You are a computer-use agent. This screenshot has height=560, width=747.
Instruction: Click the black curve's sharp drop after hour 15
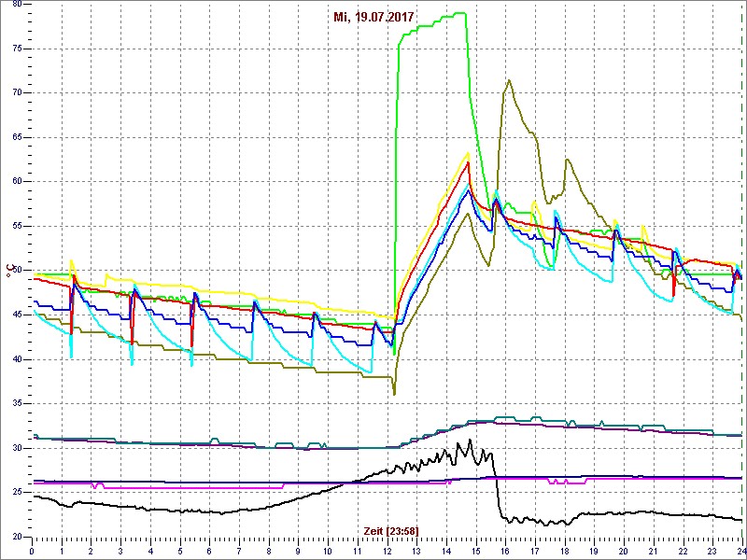497,491
